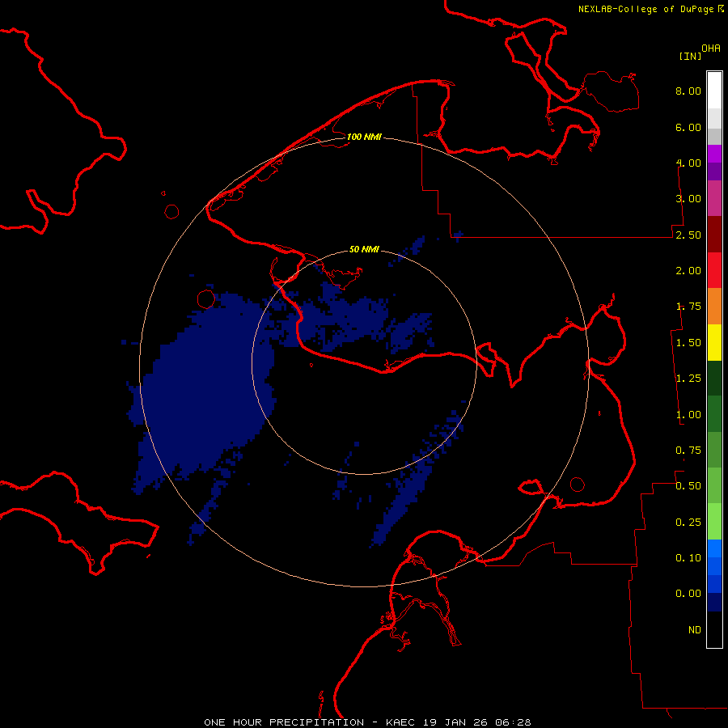Select the 0.75 legend value
Viewport: 728px width, 728px height.
(688, 451)
